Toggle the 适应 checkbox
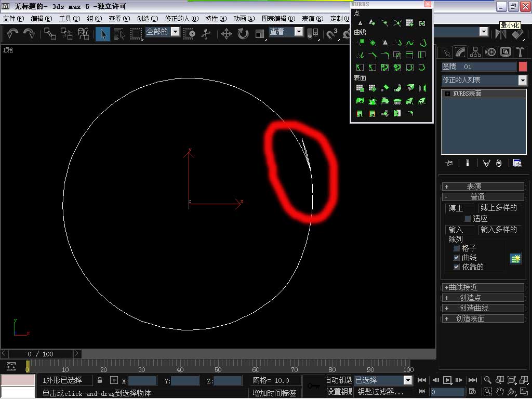This screenshot has width=532, height=399. (468, 219)
